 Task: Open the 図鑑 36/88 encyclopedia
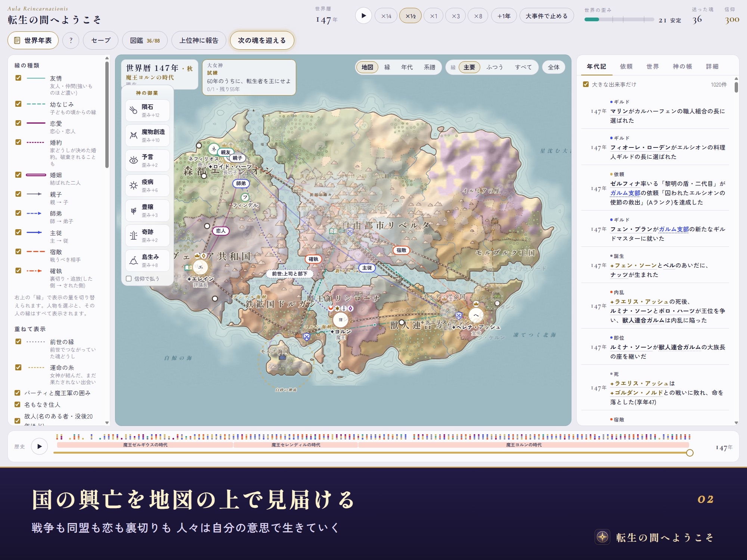click(x=145, y=40)
